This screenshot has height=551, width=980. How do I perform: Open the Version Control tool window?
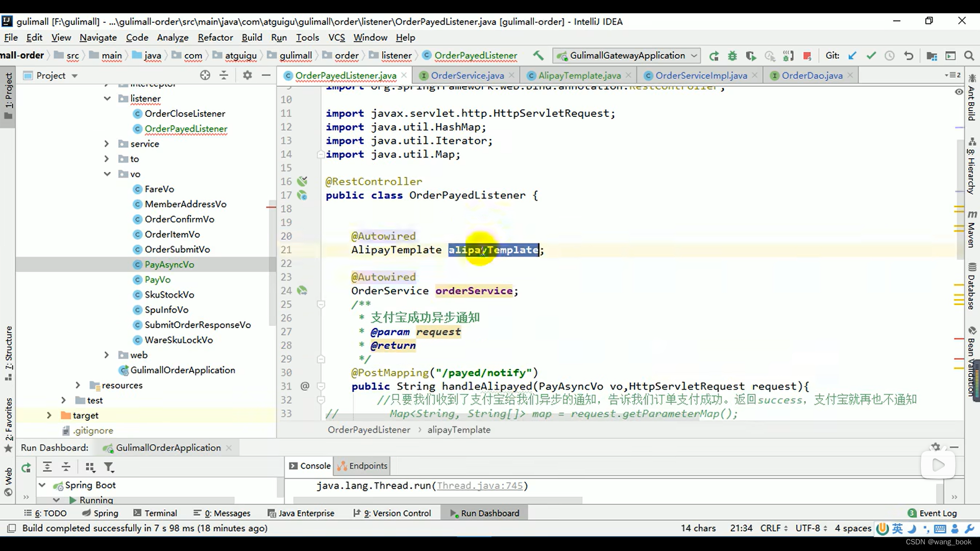392,513
